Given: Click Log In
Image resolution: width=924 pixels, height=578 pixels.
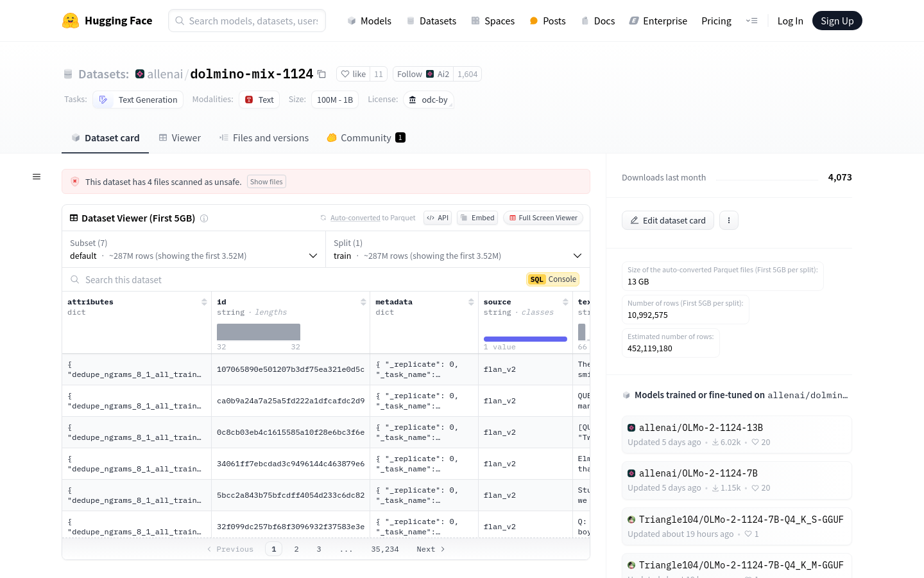Looking at the screenshot, I should pyautogui.click(x=790, y=21).
